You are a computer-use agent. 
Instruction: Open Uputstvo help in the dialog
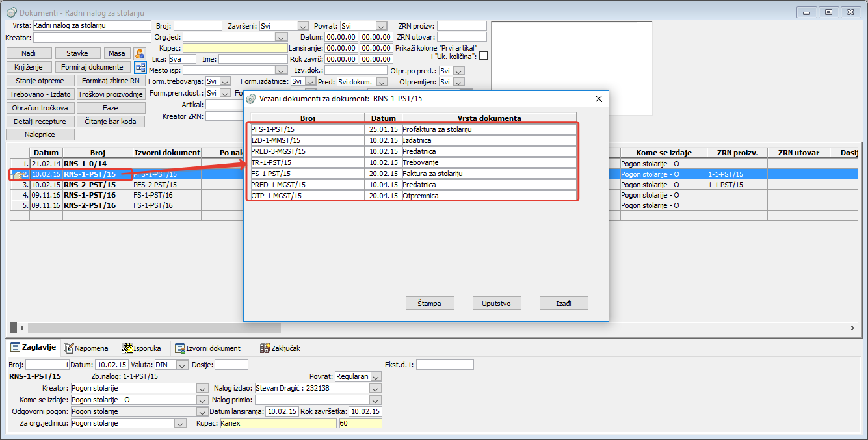(x=496, y=304)
